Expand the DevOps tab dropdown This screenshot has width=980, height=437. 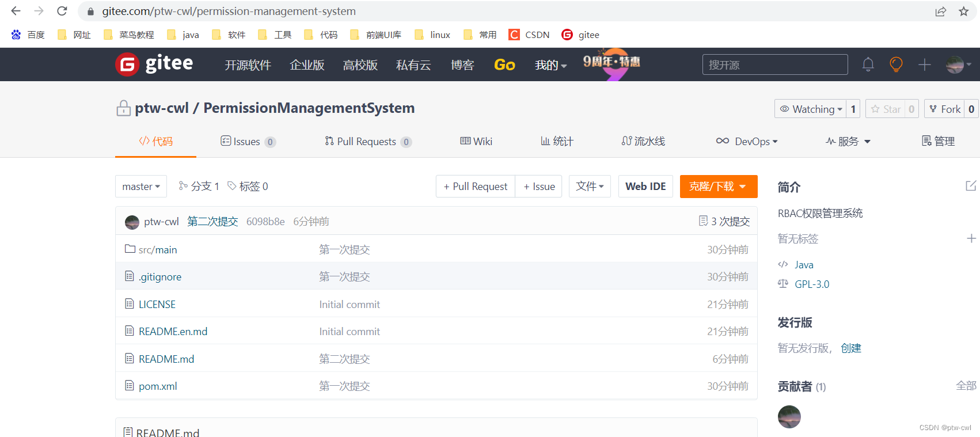tap(747, 141)
